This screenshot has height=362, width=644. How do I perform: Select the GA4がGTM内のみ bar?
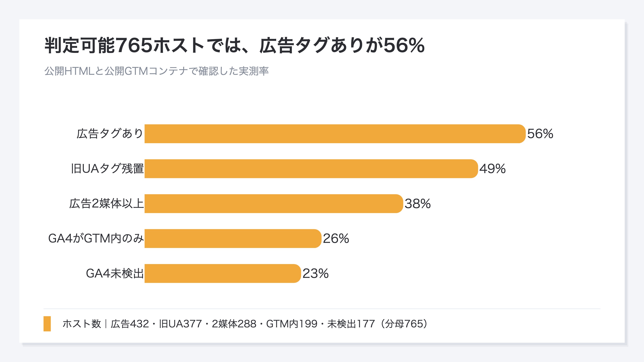click(x=233, y=239)
